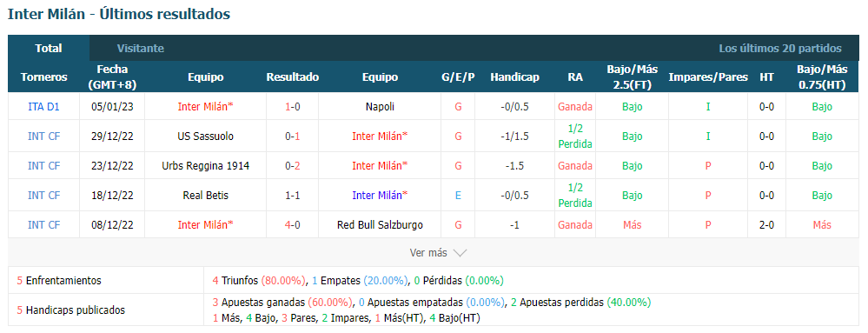Select the blue Inter Milán link in the Betis row
Viewport: 868px width, 333px height.
pos(380,196)
